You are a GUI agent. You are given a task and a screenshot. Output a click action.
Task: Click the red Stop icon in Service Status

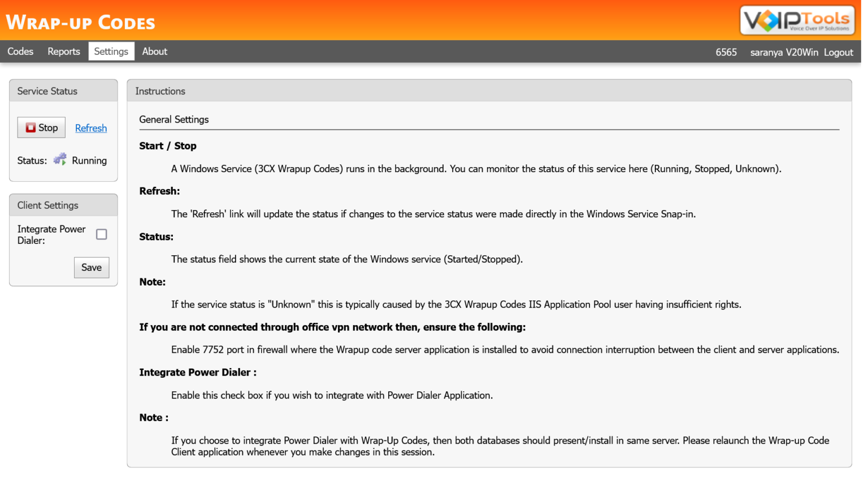coord(31,128)
